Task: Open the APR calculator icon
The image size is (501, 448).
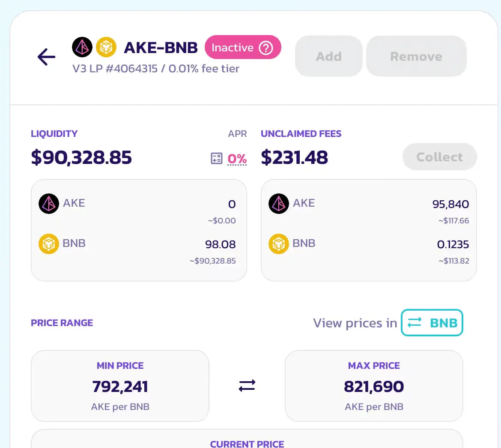Action: 216,158
